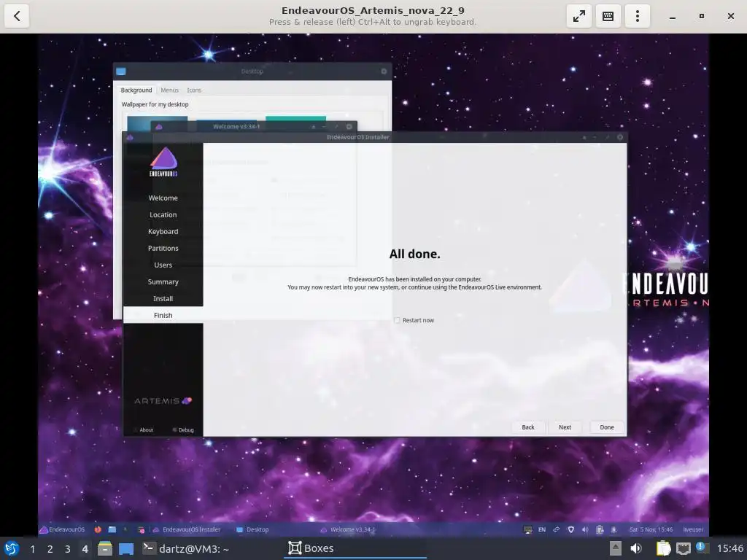Open the host volume control
The height and width of the screenshot is (560, 747).
(x=635, y=548)
